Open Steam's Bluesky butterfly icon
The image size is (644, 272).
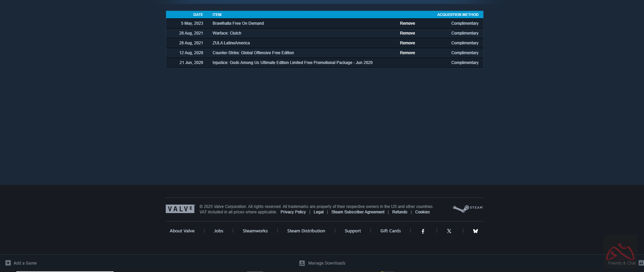(475, 231)
